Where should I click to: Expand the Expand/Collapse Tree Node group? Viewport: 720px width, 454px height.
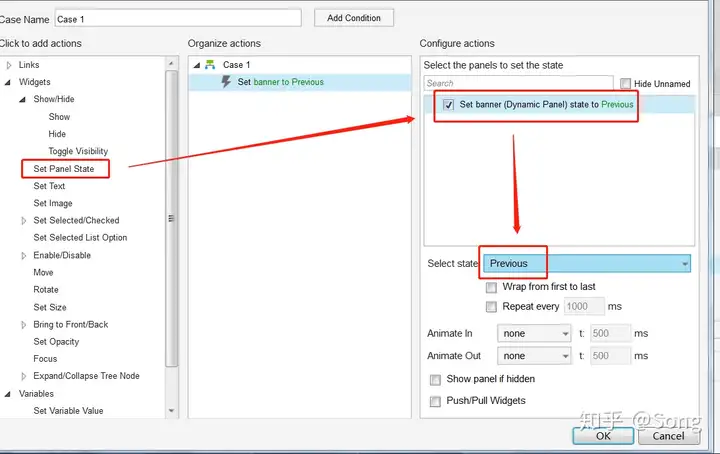coord(24,376)
